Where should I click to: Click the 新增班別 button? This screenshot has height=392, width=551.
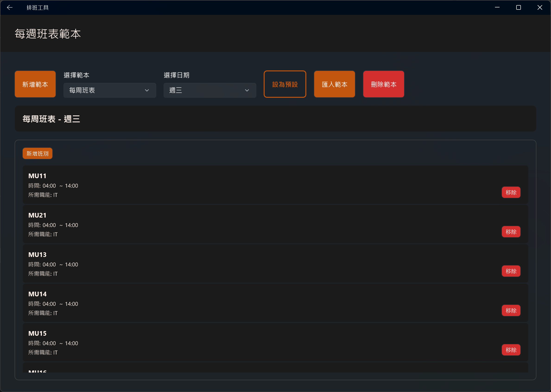[x=37, y=154]
